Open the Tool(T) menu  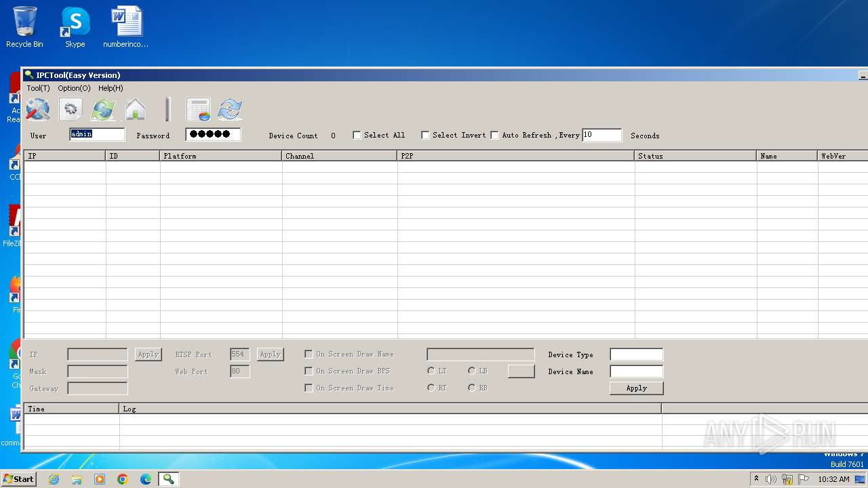(x=38, y=88)
